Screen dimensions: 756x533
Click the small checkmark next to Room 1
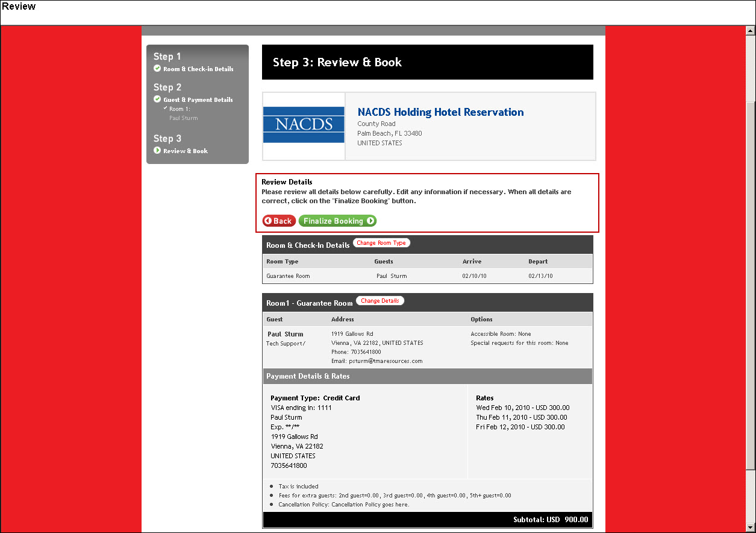coord(165,108)
